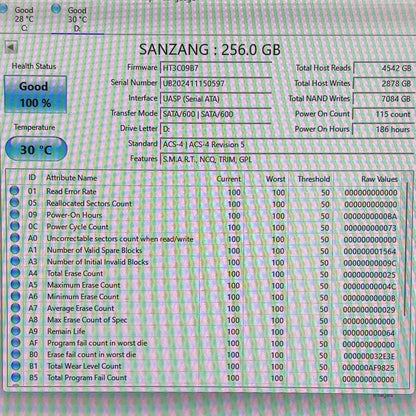Click status icon for Total Program Fail Count
Viewport: 416px width, 416px height.
(15, 377)
